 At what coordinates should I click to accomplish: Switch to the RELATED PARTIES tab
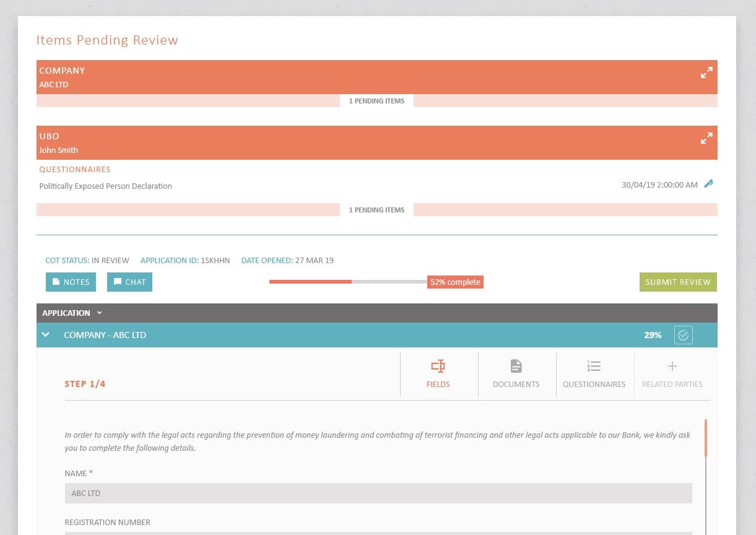(x=672, y=375)
